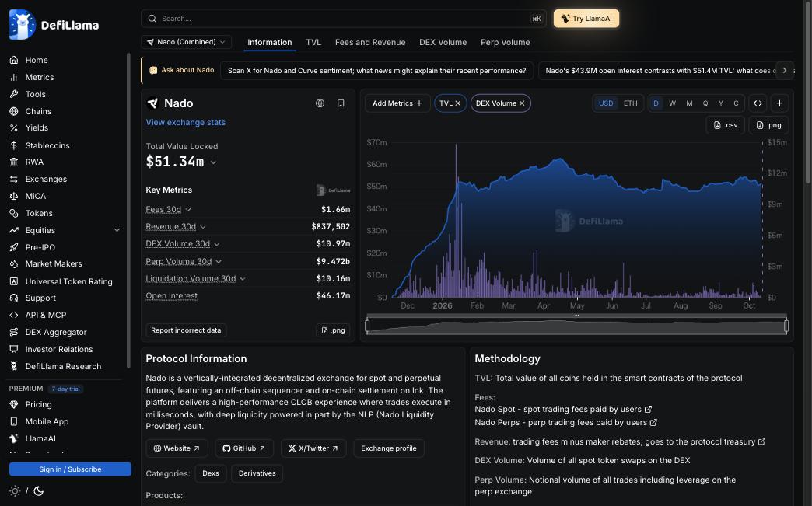The width and height of the screenshot is (812, 506).
Task: Switch to the TVL tab
Action: pyautogui.click(x=313, y=43)
